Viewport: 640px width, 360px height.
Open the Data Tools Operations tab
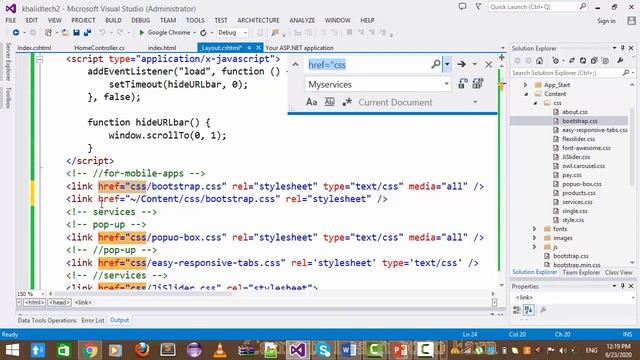[47, 320]
